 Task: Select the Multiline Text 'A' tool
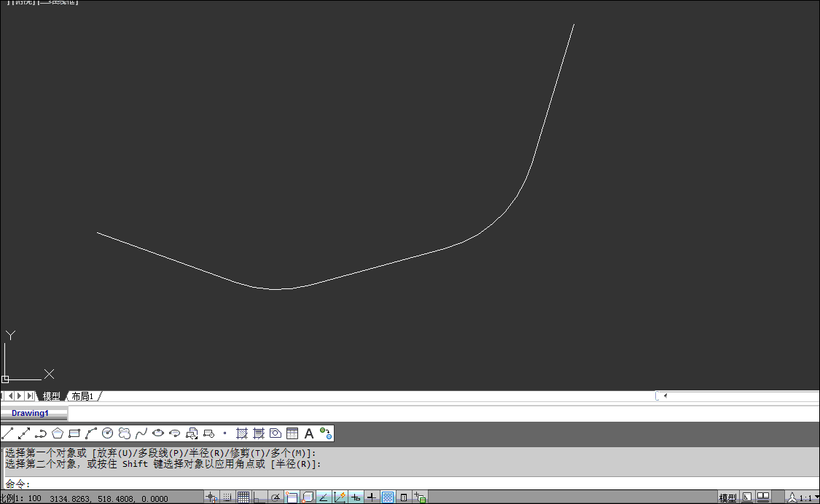pos(309,433)
